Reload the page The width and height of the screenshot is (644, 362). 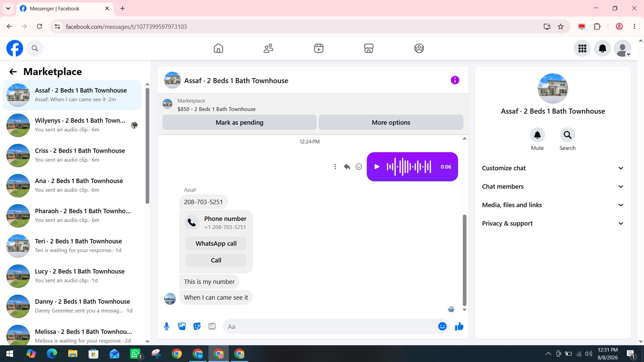point(39,26)
